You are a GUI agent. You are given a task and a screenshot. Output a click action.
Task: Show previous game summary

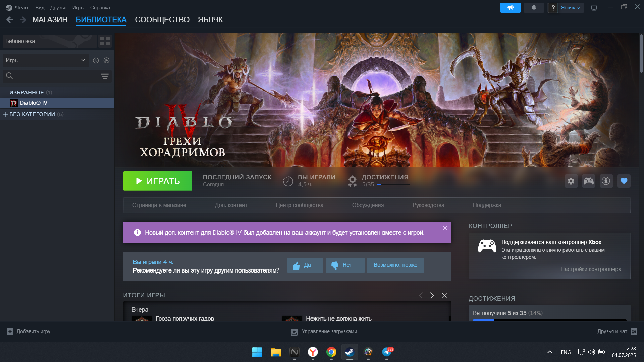[x=421, y=295]
